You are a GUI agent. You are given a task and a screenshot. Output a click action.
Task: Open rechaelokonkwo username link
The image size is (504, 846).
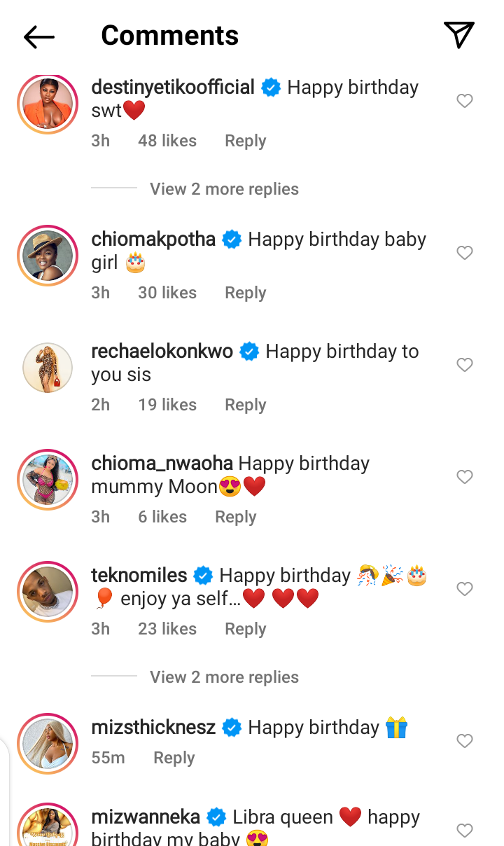162,352
